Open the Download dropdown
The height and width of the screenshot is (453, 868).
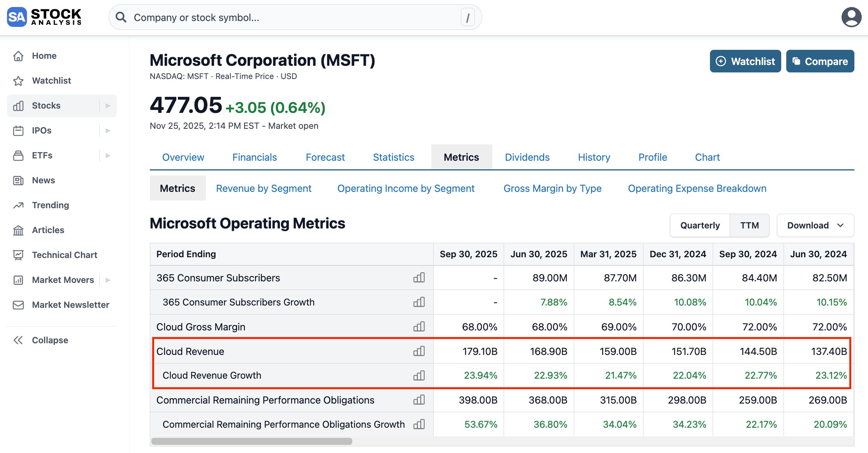815,225
